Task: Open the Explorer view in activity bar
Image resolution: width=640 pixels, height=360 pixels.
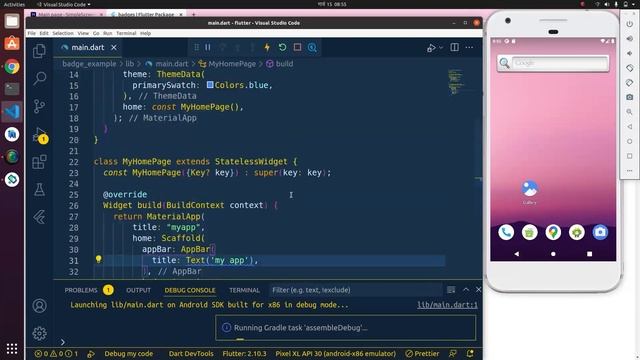Action: pyautogui.click(x=39, y=51)
